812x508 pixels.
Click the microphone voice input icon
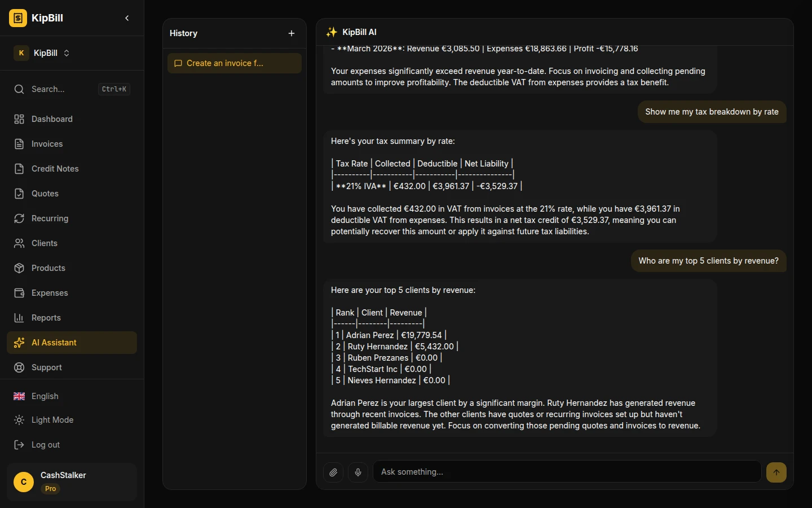[x=358, y=472]
